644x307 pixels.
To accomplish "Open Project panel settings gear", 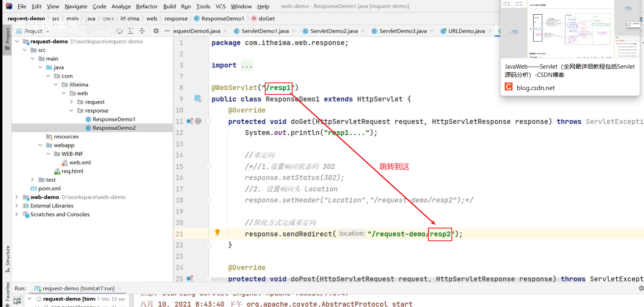I will [x=156, y=31].
